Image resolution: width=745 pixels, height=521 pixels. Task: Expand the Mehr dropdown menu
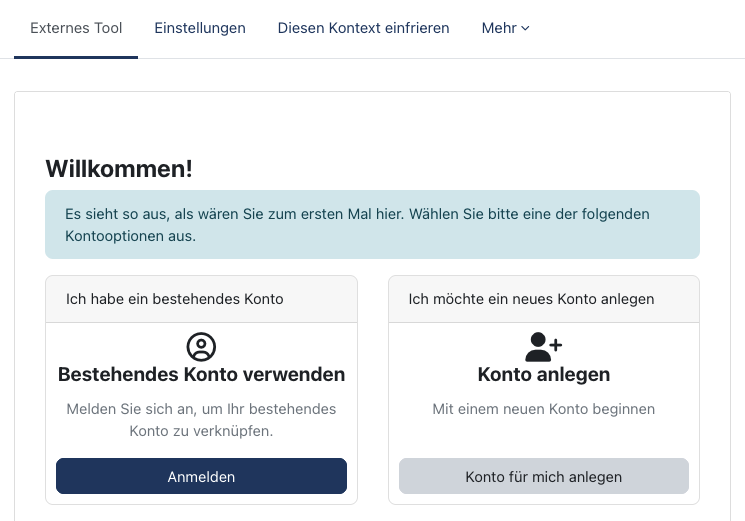pos(506,28)
